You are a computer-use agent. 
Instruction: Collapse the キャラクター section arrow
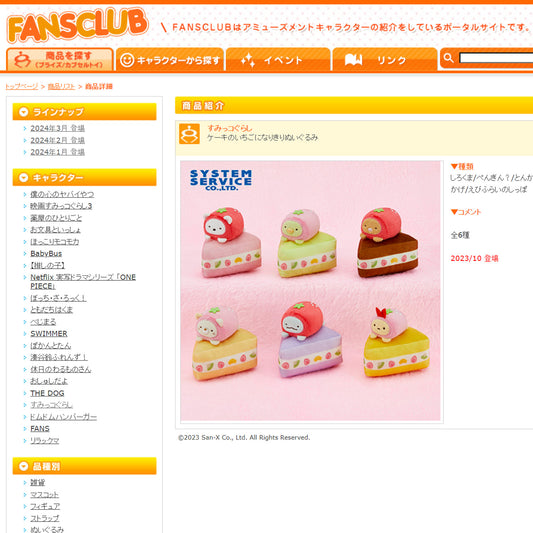[23, 177]
